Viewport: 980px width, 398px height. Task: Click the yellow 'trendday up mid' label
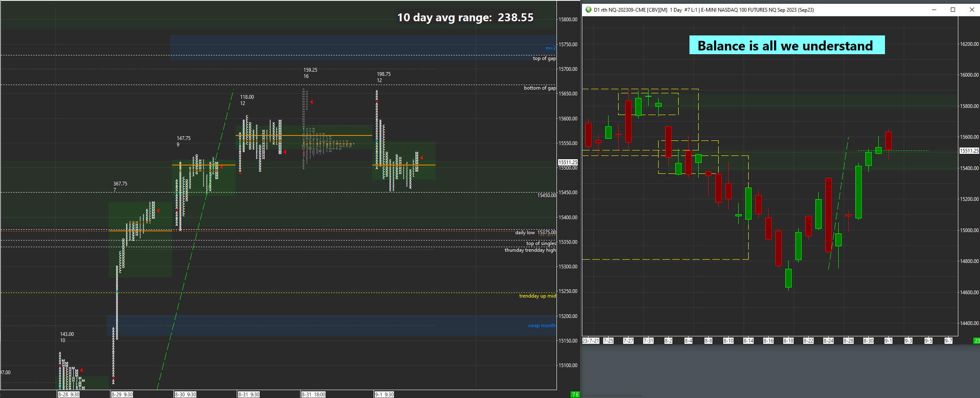tap(537, 296)
